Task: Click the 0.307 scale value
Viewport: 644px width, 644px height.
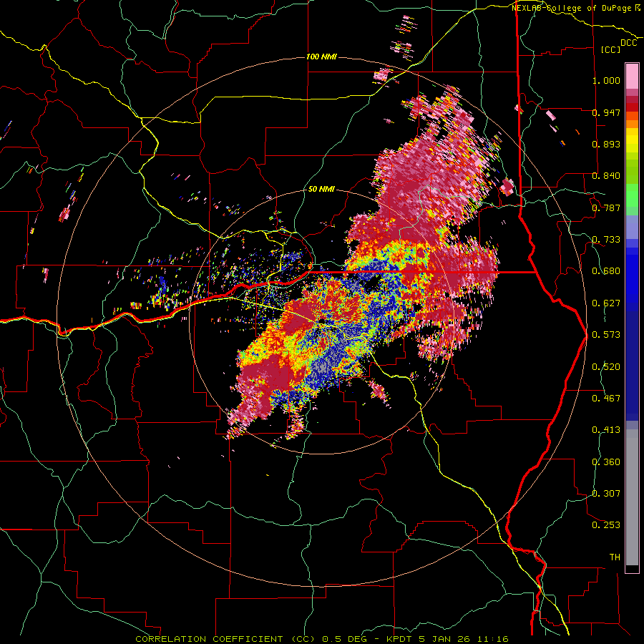Action: 606,494
